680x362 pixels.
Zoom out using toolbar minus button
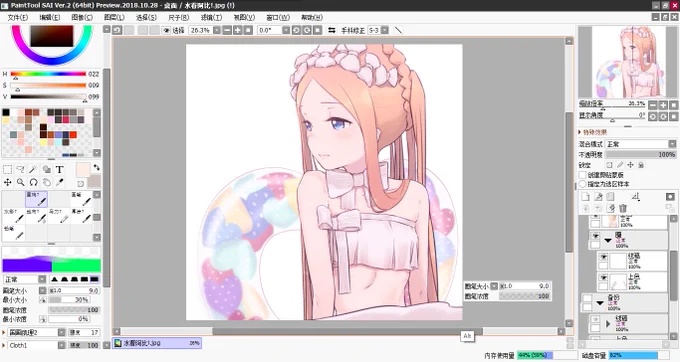pos(227,30)
